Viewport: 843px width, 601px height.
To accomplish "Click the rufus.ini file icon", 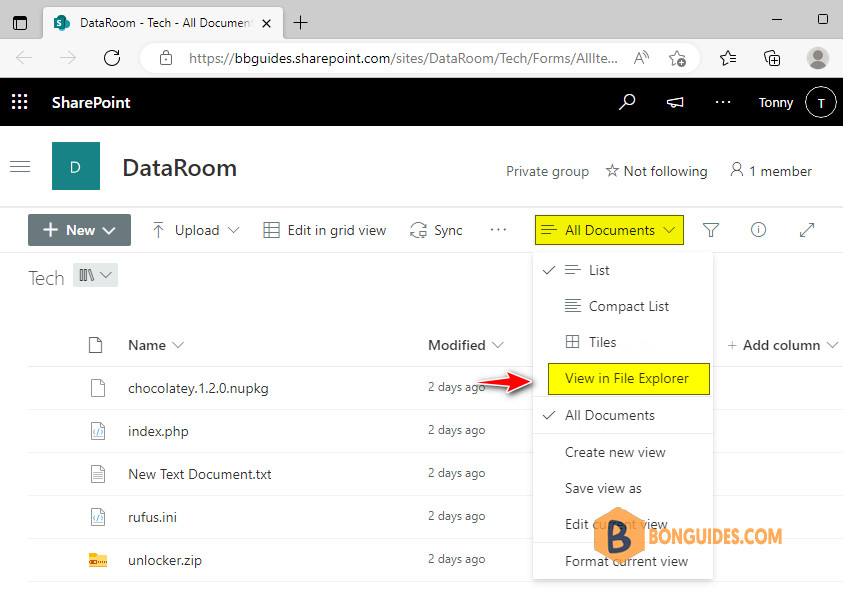I will pyautogui.click(x=98, y=517).
